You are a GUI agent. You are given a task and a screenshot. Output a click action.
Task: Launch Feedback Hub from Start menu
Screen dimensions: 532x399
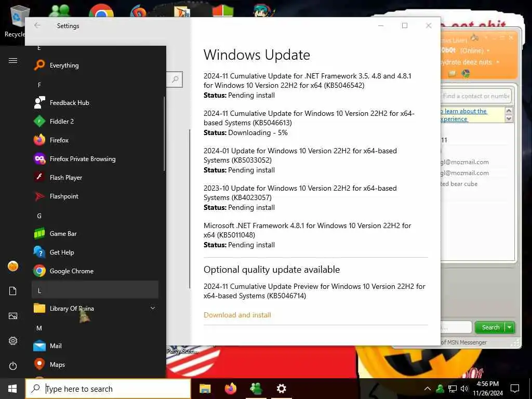click(95, 102)
